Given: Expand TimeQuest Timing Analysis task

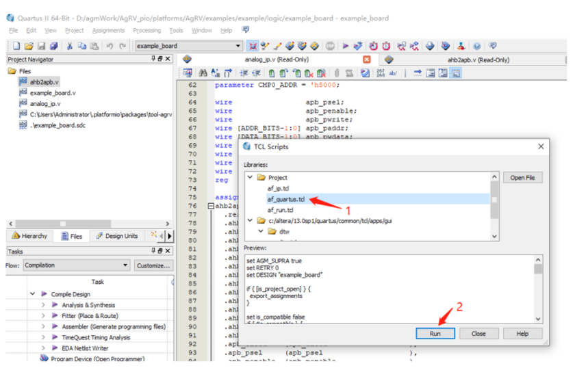Looking at the screenshot, I should coord(43,337).
